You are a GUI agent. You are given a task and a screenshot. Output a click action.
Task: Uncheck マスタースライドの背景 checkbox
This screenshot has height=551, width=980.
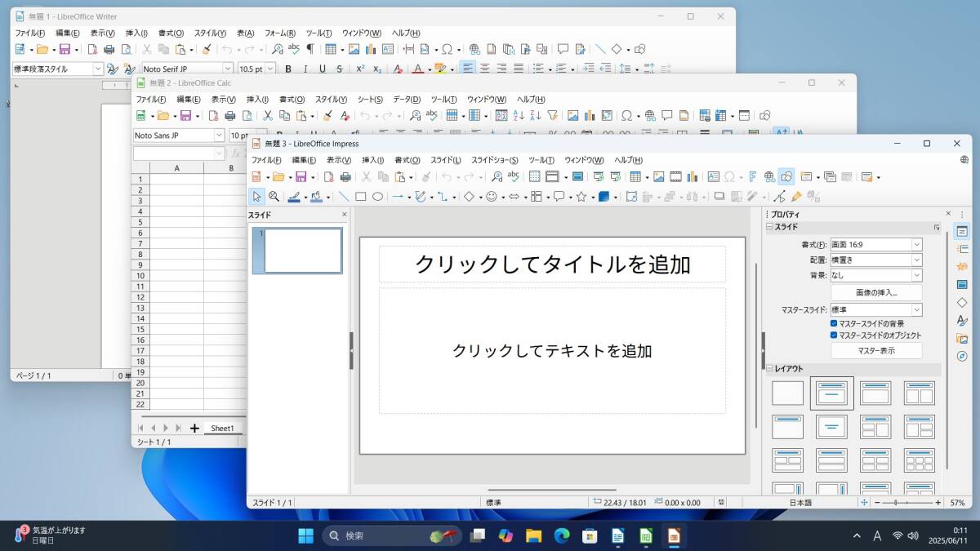pyautogui.click(x=834, y=324)
